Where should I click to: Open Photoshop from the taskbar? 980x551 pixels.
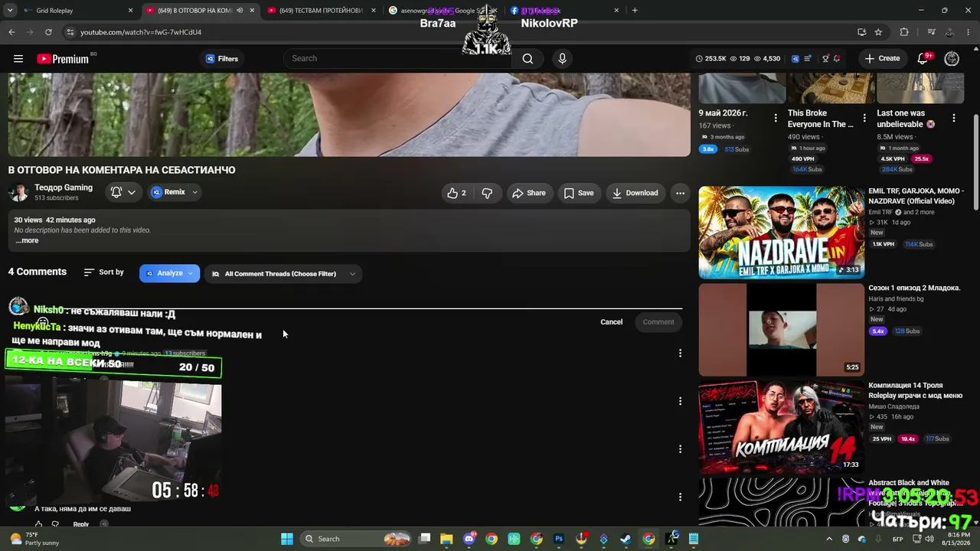[559, 539]
